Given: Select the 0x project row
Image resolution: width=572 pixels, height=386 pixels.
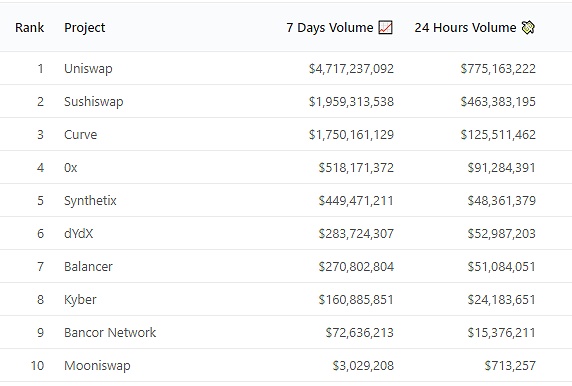Looking at the screenshot, I should click(x=286, y=167).
